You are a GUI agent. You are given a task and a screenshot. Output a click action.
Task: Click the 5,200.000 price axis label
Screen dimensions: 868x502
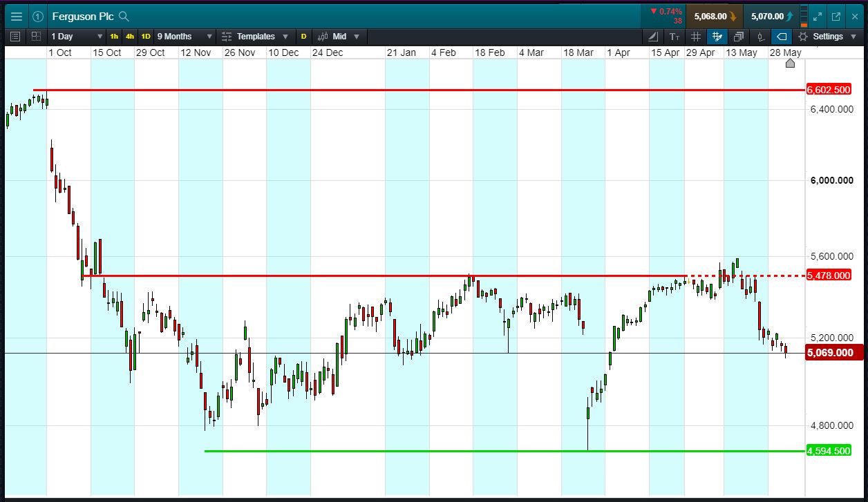coord(832,338)
